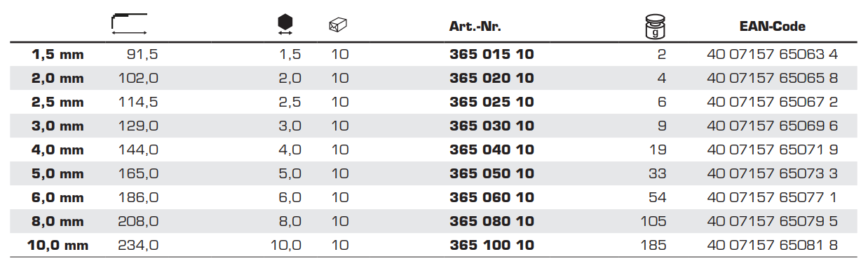This screenshot has width=868, height=266.
Task: Click the length value 91,5
Action: pos(143,55)
